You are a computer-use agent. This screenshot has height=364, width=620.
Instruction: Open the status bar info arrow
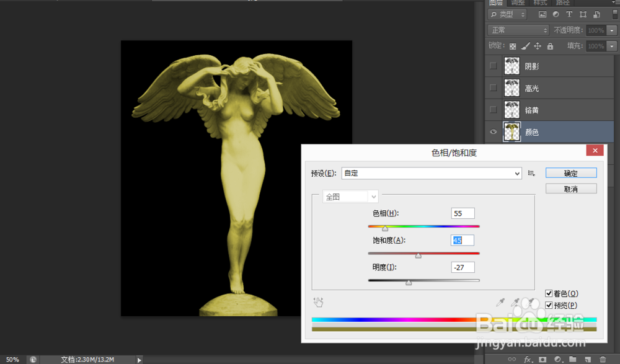[139, 360]
